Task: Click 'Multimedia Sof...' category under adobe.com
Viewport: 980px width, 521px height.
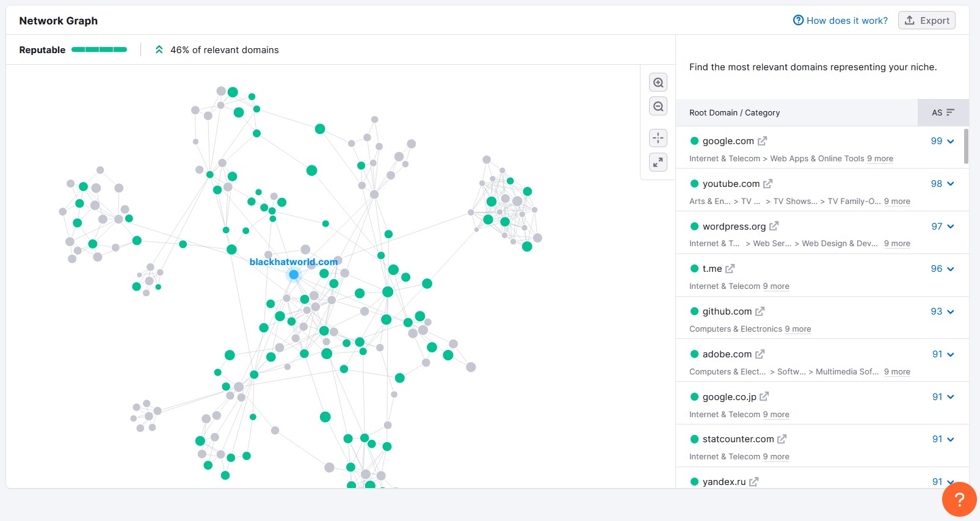Action: click(x=847, y=372)
